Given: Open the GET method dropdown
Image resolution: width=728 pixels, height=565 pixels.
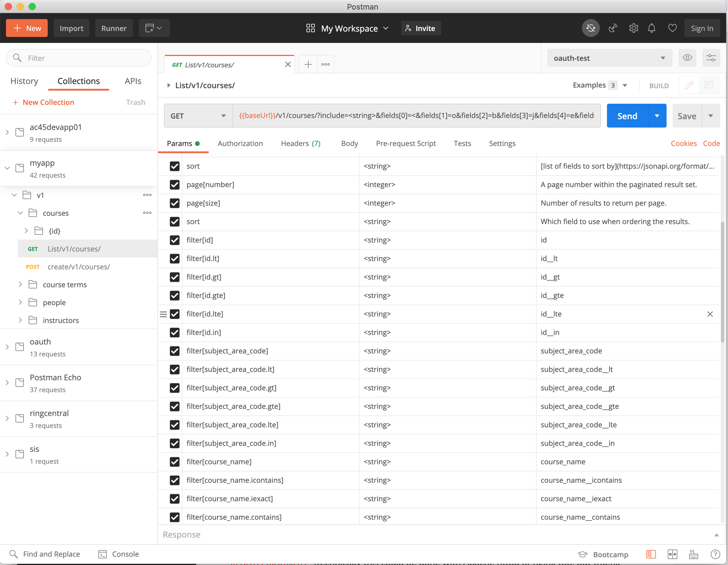Looking at the screenshot, I should (198, 116).
